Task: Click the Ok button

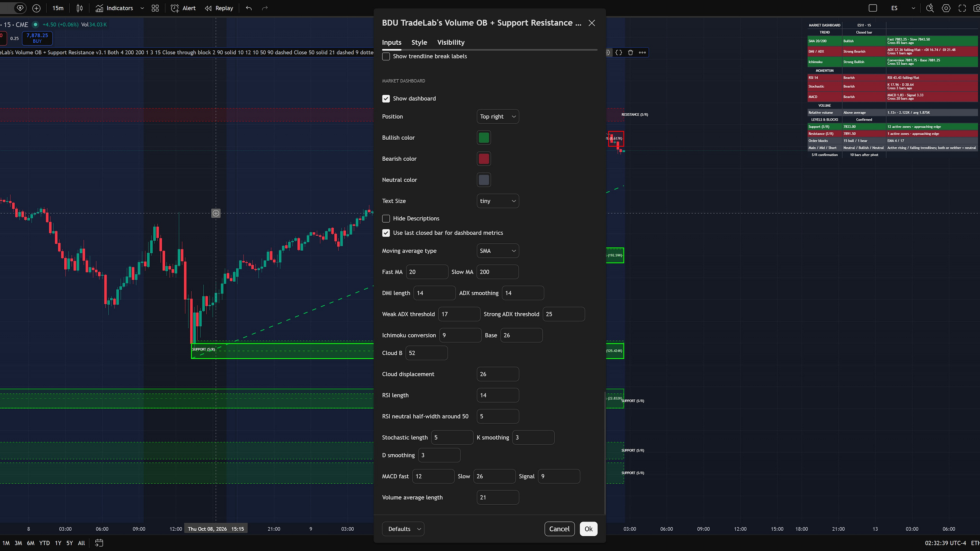Action: 588,529
